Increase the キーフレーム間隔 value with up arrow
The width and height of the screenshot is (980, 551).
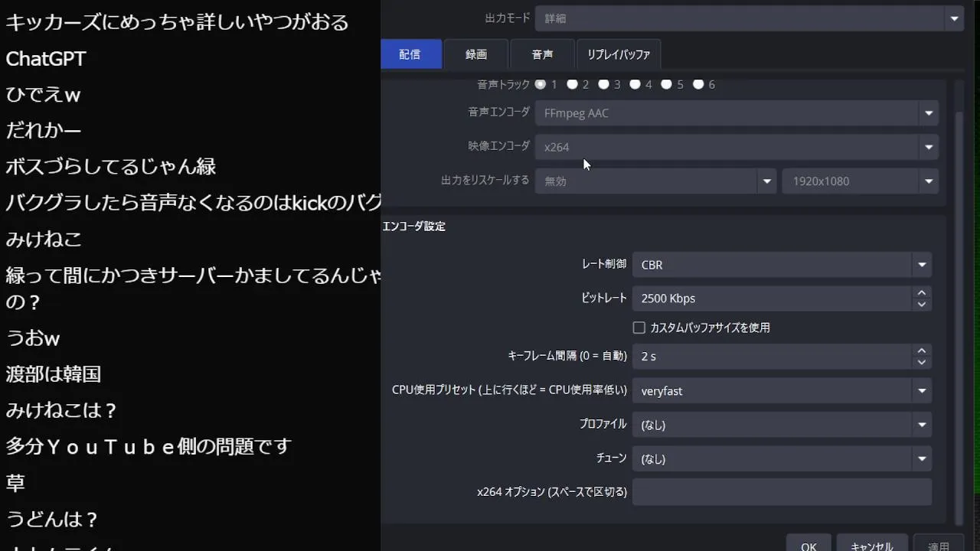pos(922,350)
